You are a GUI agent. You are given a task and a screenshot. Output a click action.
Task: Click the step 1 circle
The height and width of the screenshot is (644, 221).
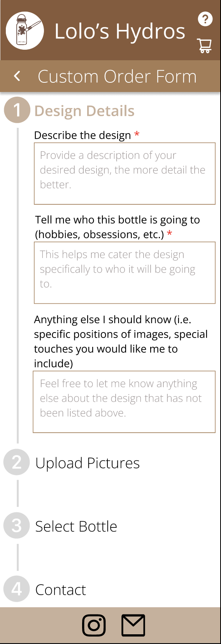[x=17, y=110]
